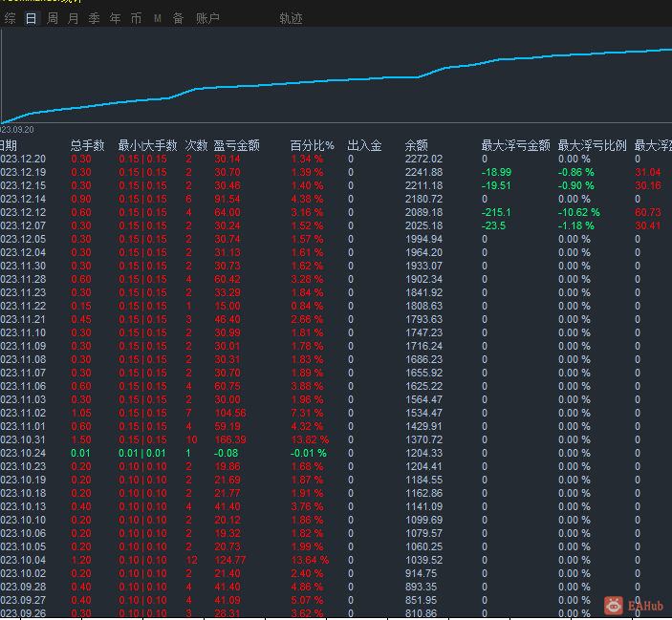Click floating loss value -215.1
Image resolution: width=672 pixels, height=620 pixels.
click(495, 212)
